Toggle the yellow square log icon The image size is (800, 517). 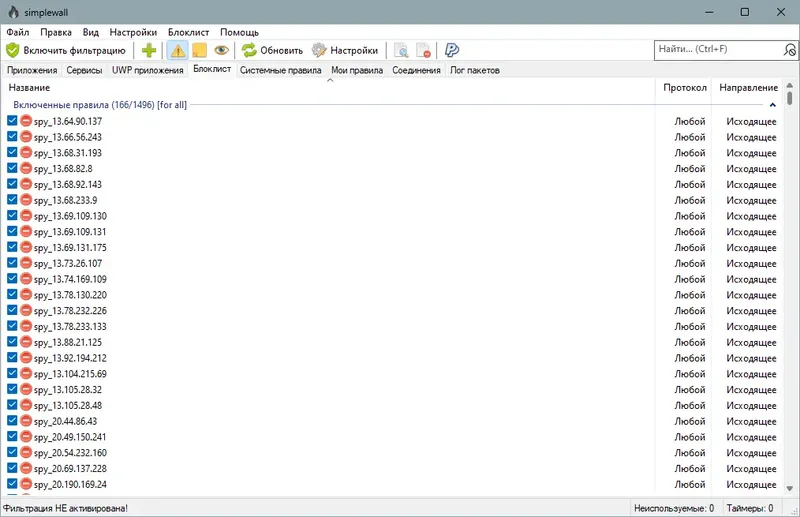tap(199, 50)
